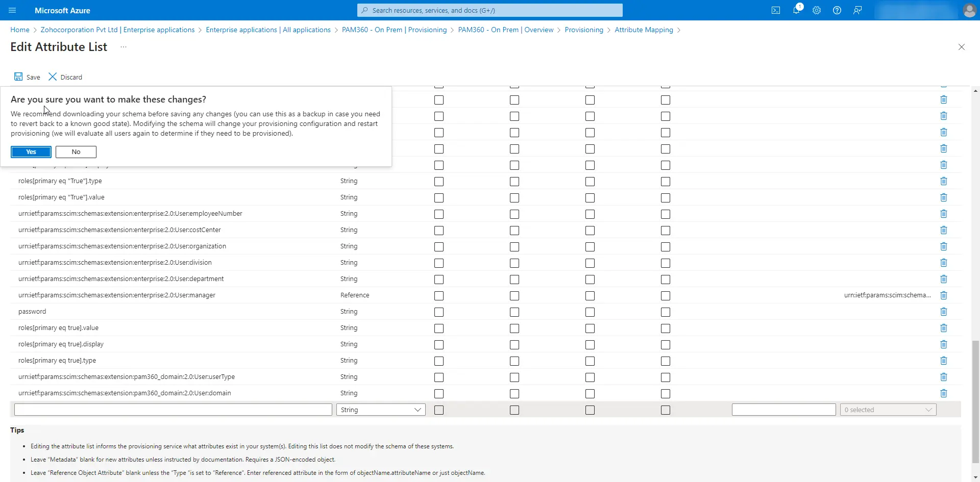Delete the employeeNumber attribute row
The image size is (980, 482).
coord(944,214)
